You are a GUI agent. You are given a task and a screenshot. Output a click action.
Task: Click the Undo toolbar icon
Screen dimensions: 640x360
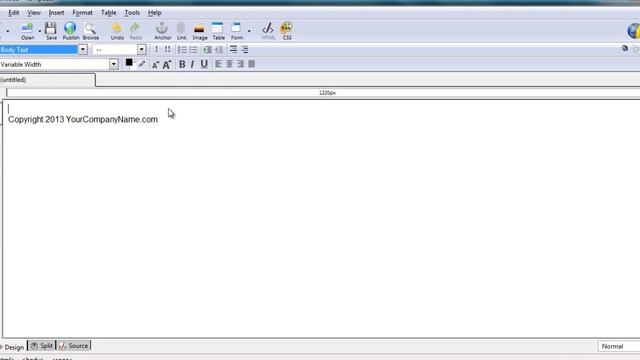(117, 31)
